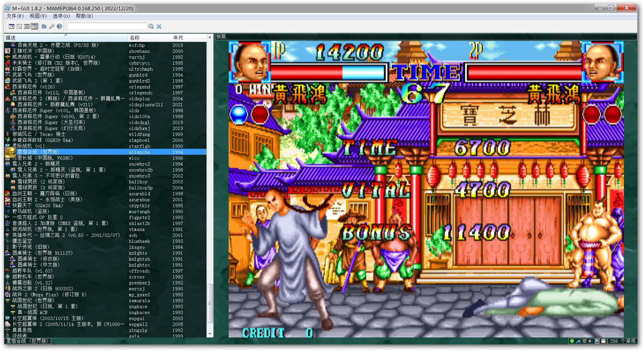Click the icon beside 未来骑士 (修订版 CB2...)
The height and width of the screenshot is (351, 644).
coord(8,63)
